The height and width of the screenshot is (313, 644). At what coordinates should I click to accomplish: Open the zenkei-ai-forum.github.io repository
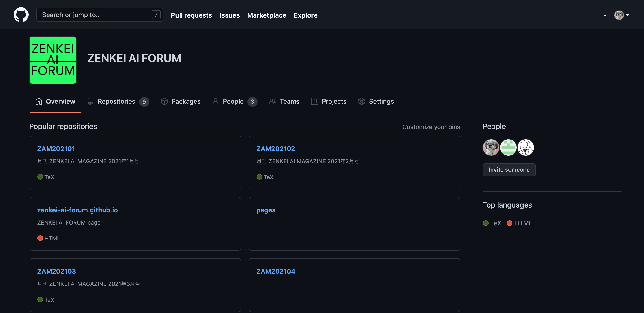77,210
